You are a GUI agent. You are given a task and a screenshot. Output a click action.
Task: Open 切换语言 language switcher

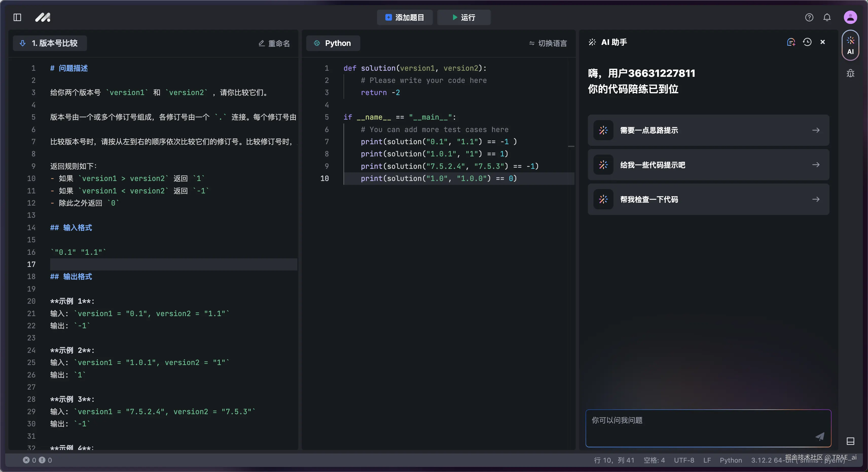[548, 43]
